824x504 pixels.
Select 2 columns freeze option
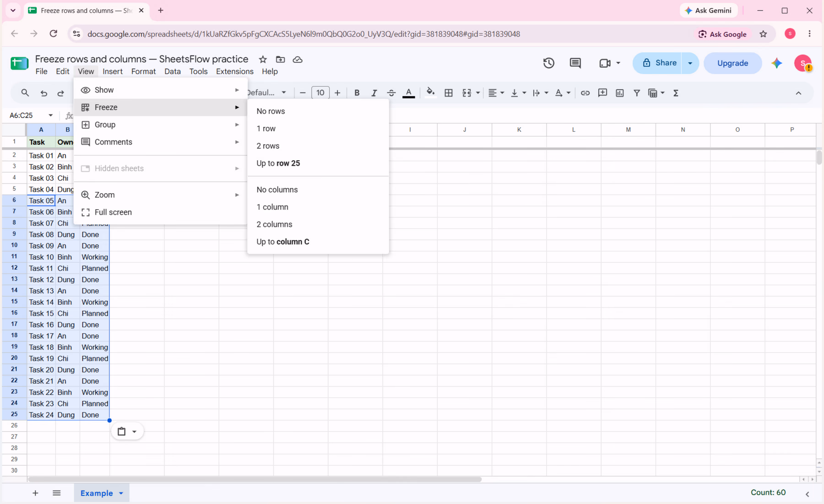318,224
